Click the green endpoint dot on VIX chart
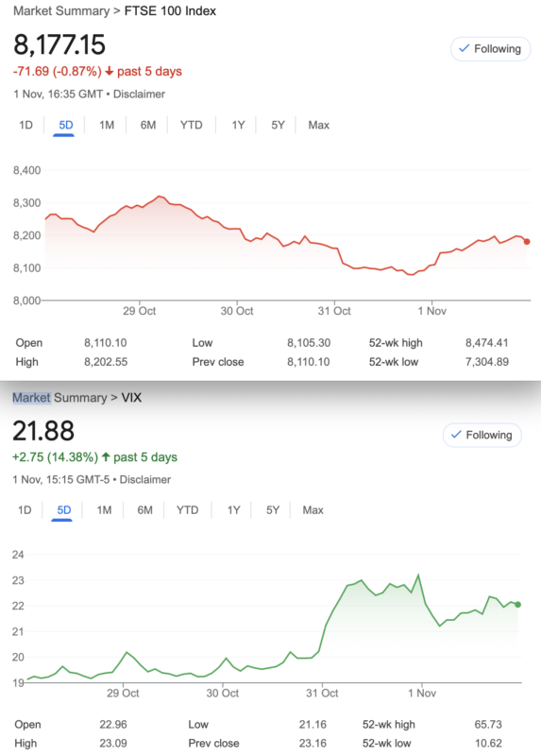The height and width of the screenshot is (756, 541). click(518, 605)
